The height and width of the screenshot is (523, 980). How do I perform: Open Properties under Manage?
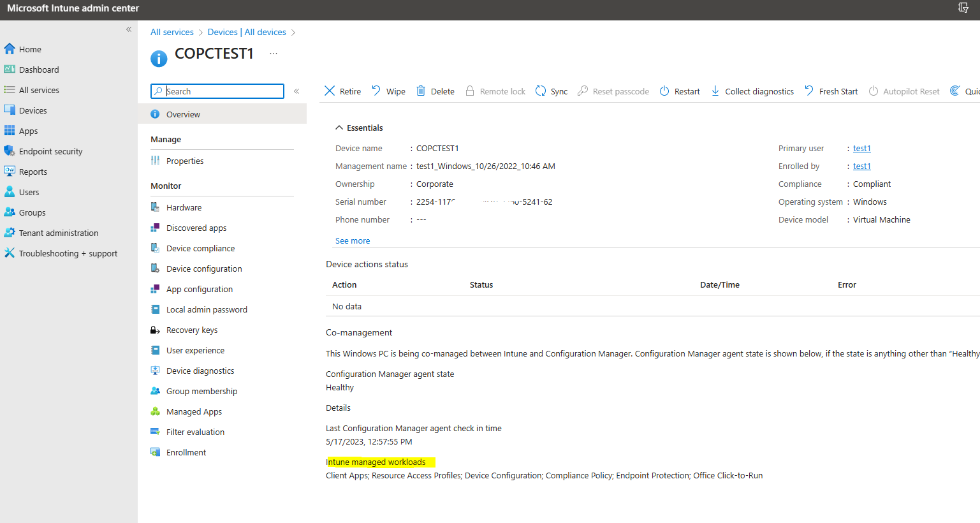(185, 161)
